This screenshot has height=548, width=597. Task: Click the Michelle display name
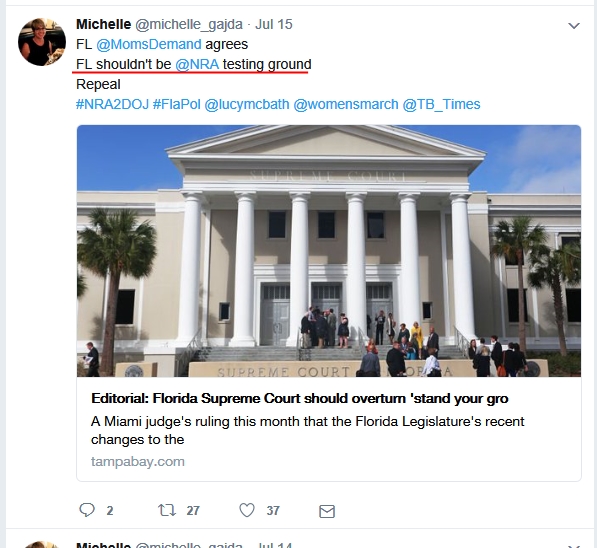coord(104,24)
